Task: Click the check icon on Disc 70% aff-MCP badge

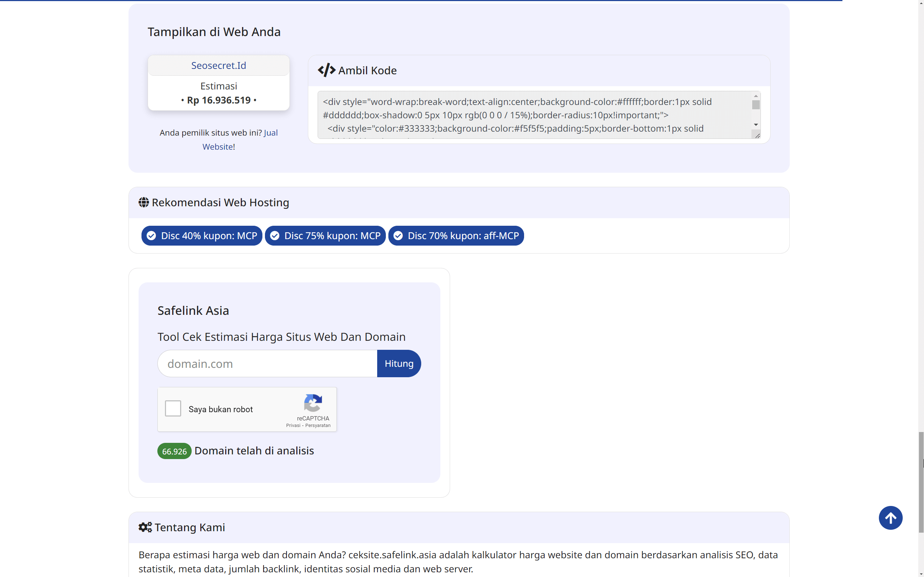Action: [x=398, y=235]
